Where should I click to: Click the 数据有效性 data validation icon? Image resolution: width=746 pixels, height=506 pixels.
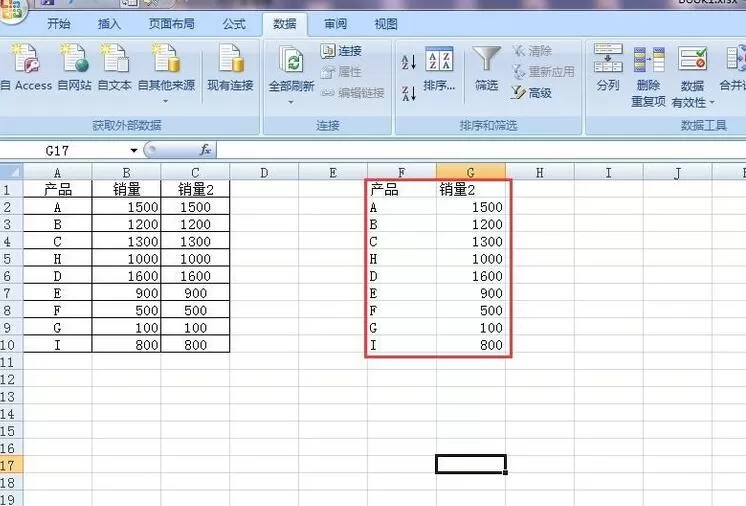pyautogui.click(x=693, y=59)
